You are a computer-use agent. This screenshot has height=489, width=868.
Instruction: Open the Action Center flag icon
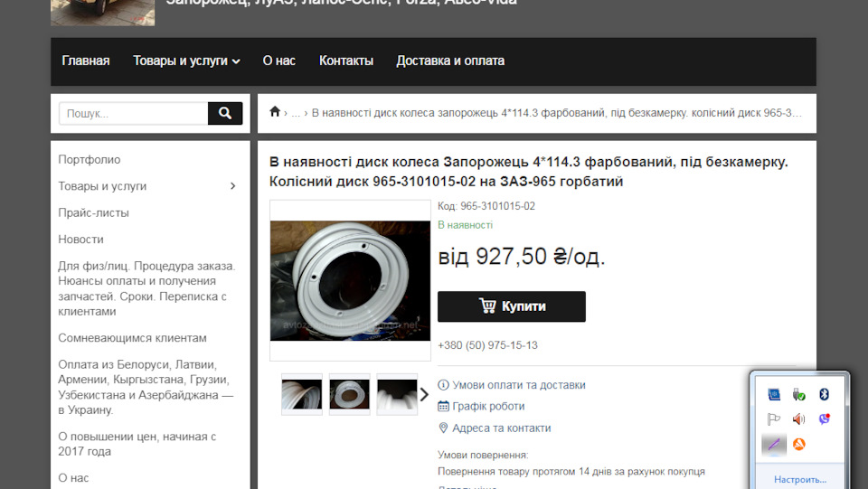[773, 418]
